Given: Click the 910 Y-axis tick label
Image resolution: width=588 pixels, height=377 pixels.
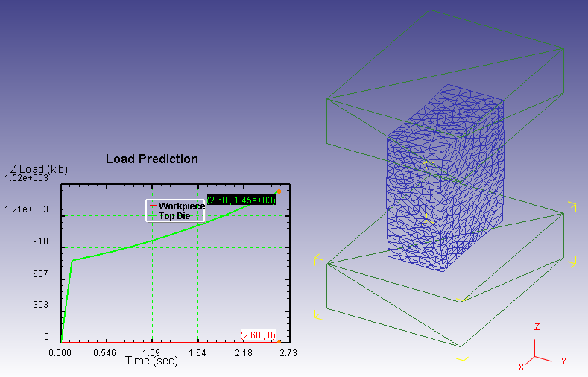Looking at the screenshot, I should click(40, 241).
